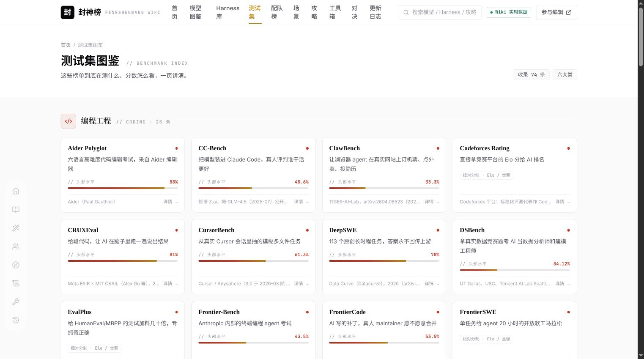644x359 pixels.
Task: Click red status dot on FrontierSWE card
Action: (568, 312)
